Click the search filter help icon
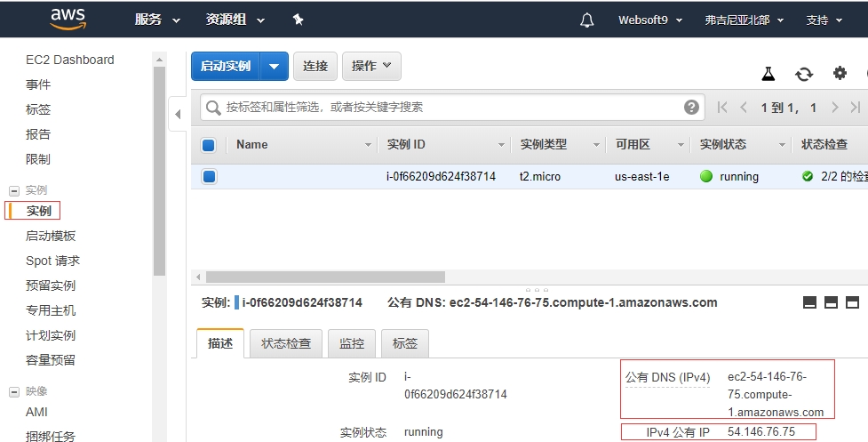Viewport: 868px width, 442px height. click(691, 108)
